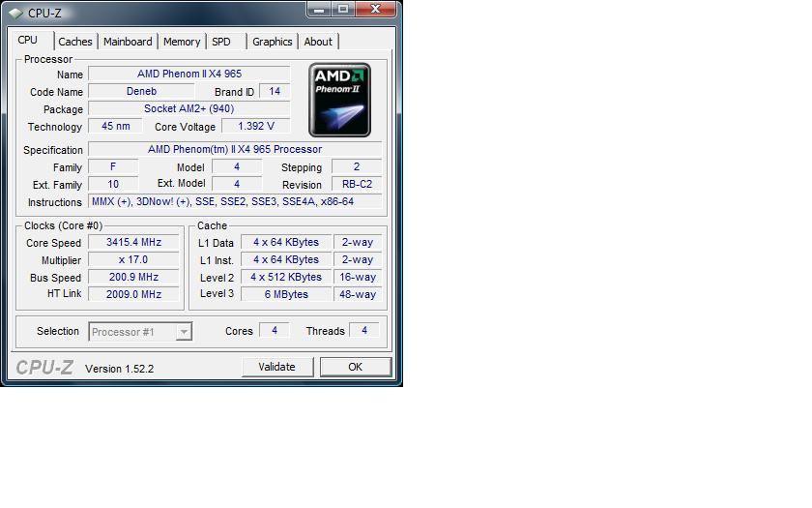The width and height of the screenshot is (812, 508).
Task: Click the Level 2 size 4 x 512 KBytes
Action: point(286,277)
